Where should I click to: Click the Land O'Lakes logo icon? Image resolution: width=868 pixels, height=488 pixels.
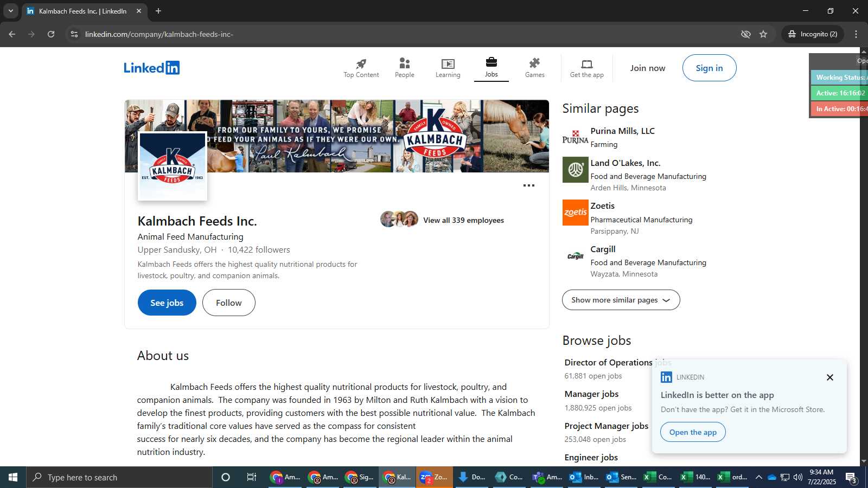[x=575, y=170]
